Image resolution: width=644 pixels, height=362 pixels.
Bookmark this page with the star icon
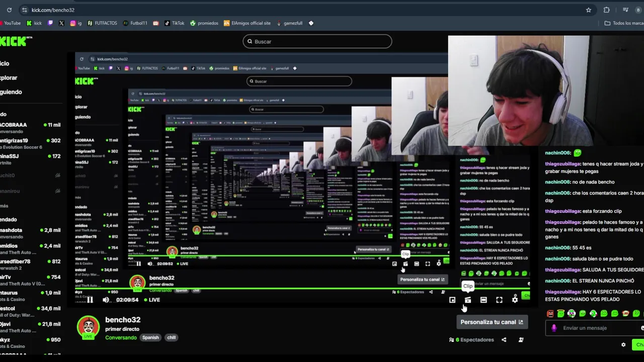coord(589,10)
